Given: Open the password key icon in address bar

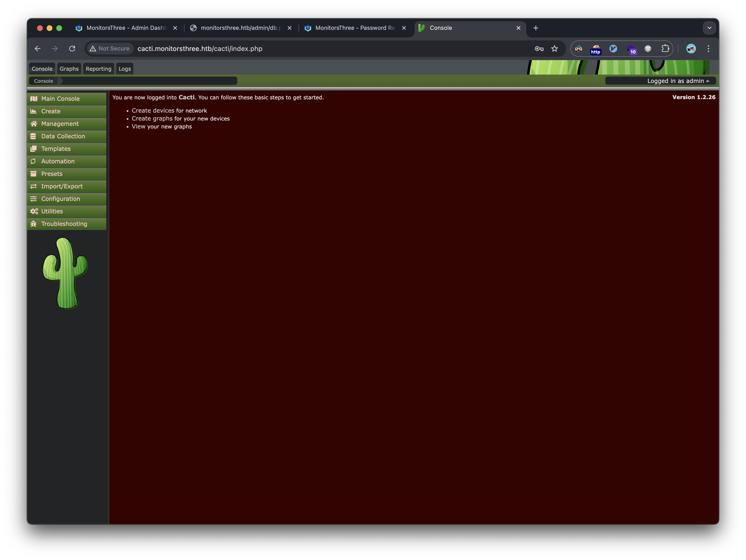Looking at the screenshot, I should tap(539, 49).
